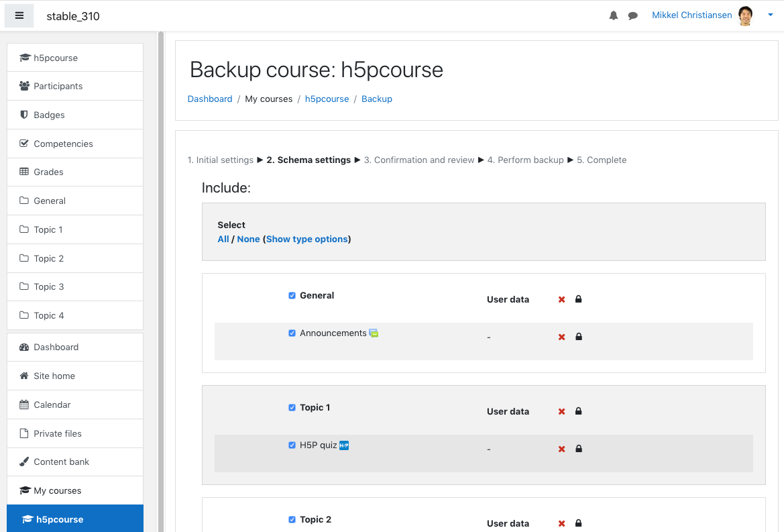Click the '3. Confirmation and review' step text
The width and height of the screenshot is (784, 532).
point(419,160)
